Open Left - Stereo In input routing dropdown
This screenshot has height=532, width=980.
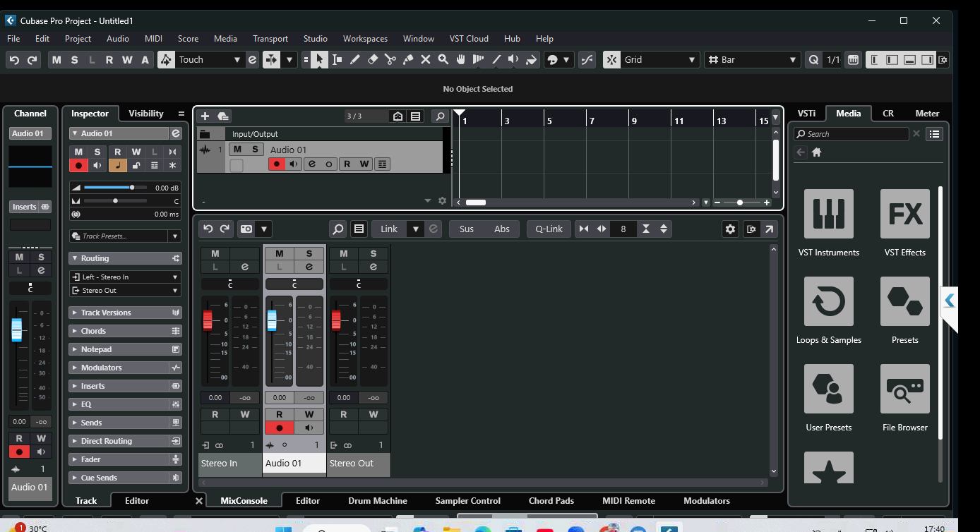[125, 277]
